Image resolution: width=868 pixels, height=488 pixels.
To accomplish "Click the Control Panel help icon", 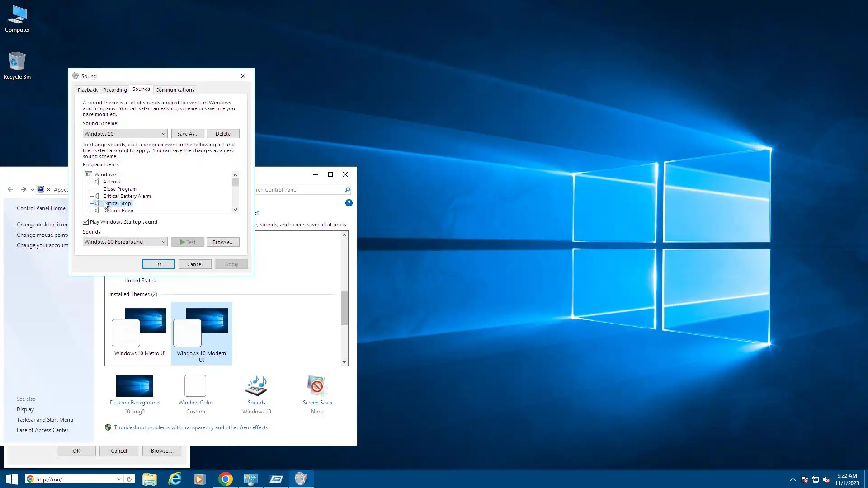I will (349, 203).
